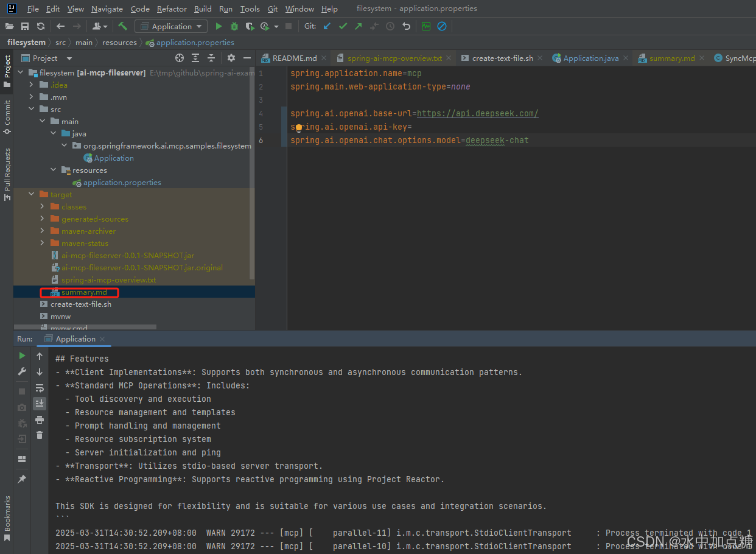Click the resources breadcrumb
Viewport: 756px width, 554px height.
pos(119,42)
